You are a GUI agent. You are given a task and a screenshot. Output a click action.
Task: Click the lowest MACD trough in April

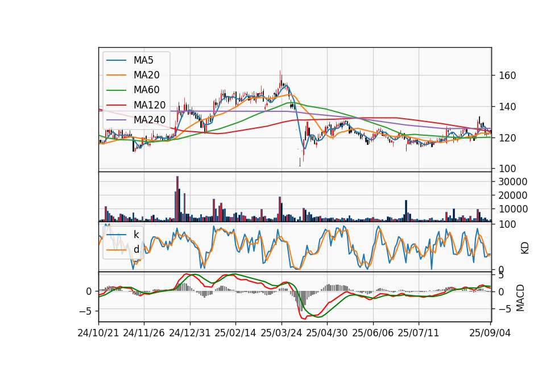pyautogui.click(x=304, y=318)
